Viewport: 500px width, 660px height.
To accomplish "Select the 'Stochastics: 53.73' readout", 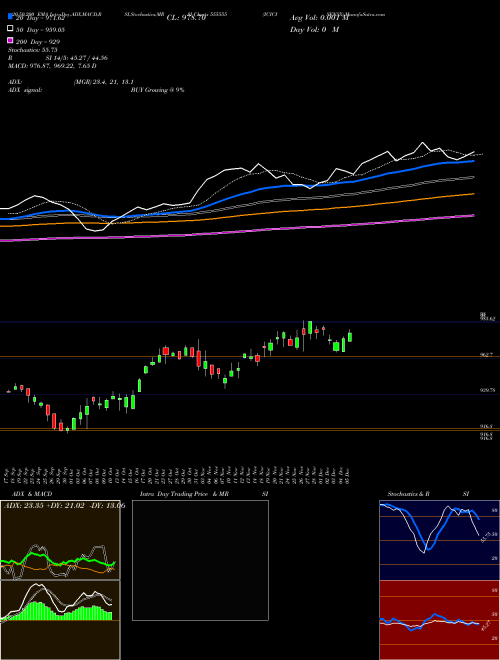I will (x=32, y=50).
